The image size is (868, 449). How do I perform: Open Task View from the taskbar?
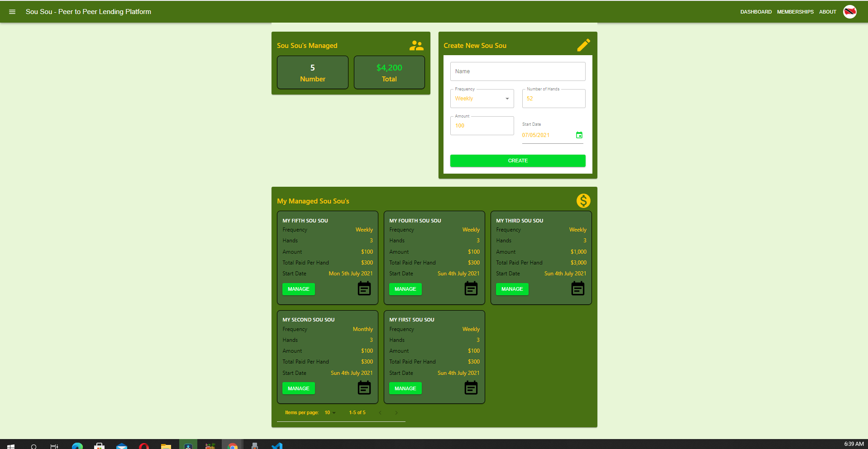(x=54, y=446)
